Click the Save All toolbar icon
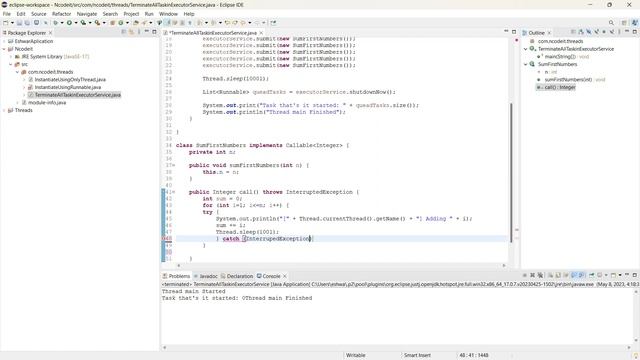Image resolution: width=640 pixels, height=360 pixels. coord(27,23)
